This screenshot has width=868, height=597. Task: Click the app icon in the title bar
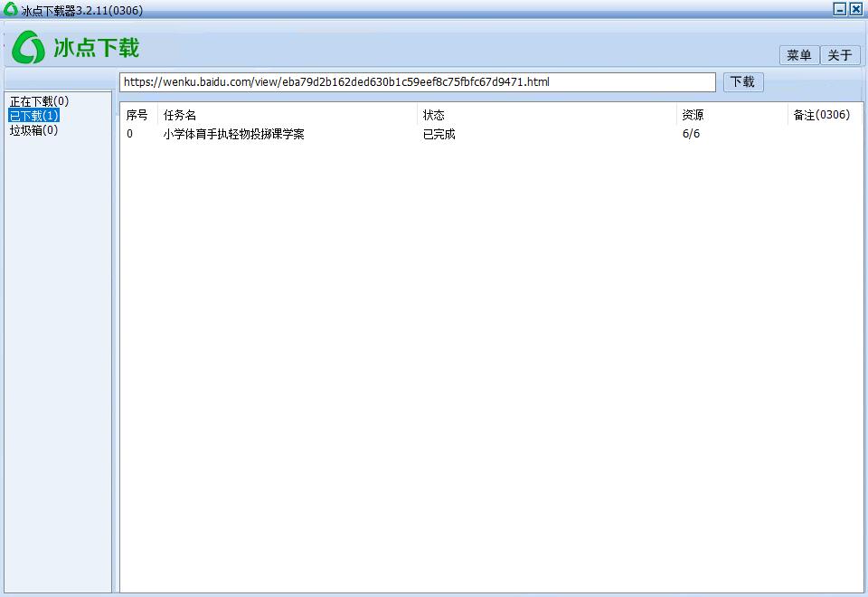coord(10,9)
